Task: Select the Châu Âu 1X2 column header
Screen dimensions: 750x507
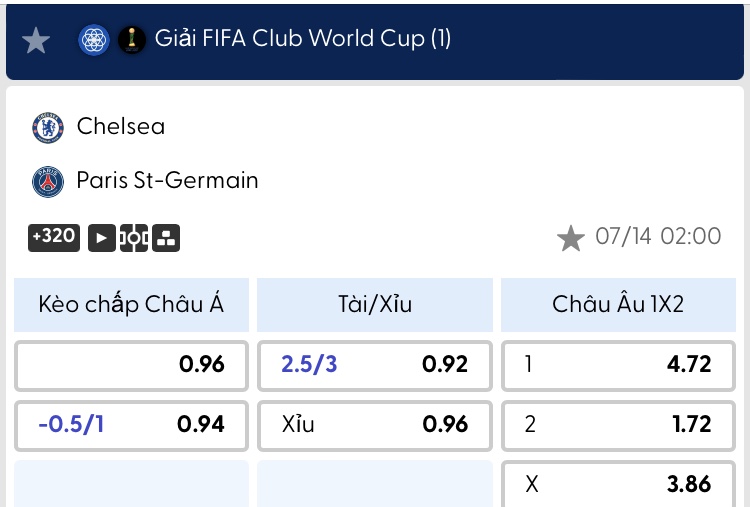Action: coord(618,305)
